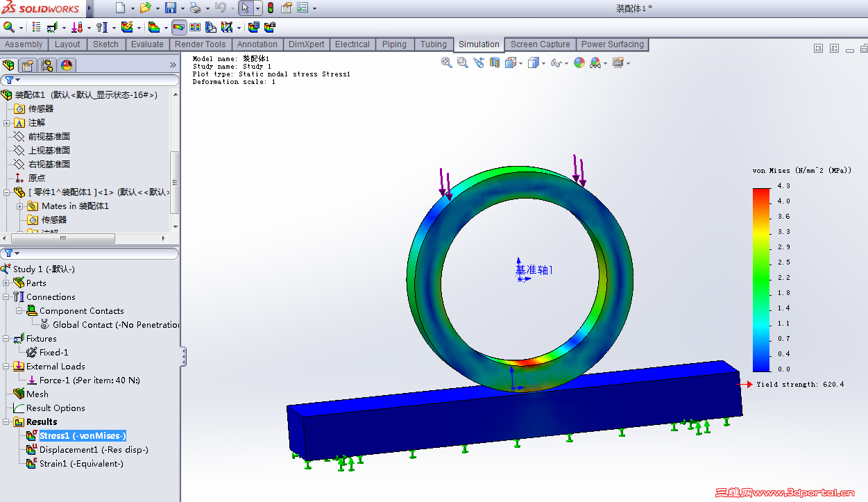
Task: Switch to the Power Surfacing tab
Action: tap(613, 44)
